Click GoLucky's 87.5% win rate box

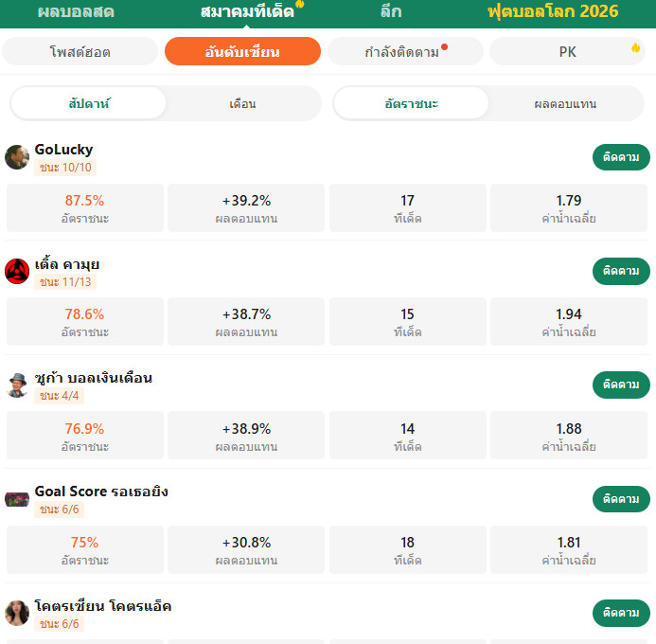(85, 208)
